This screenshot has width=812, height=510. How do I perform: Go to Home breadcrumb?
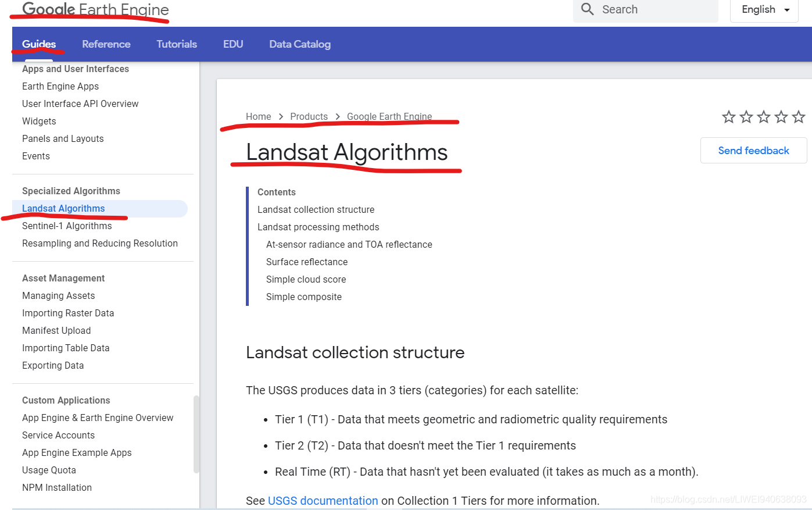click(258, 116)
